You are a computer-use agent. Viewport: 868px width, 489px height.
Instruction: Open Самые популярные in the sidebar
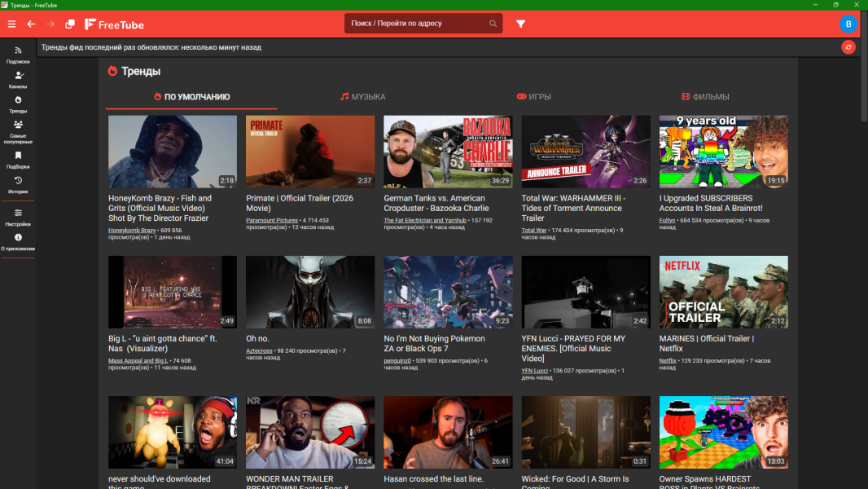(x=18, y=130)
